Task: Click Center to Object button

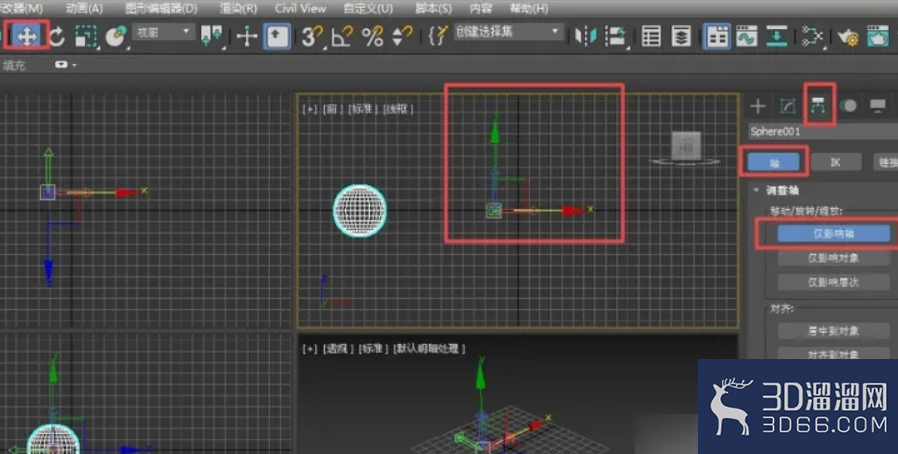Action: tap(833, 331)
